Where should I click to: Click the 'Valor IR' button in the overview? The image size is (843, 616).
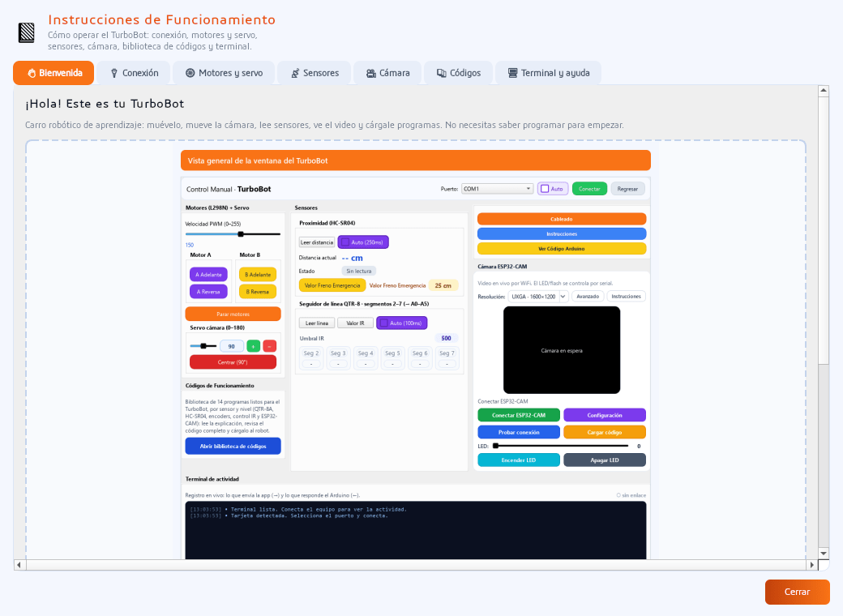[355, 323]
